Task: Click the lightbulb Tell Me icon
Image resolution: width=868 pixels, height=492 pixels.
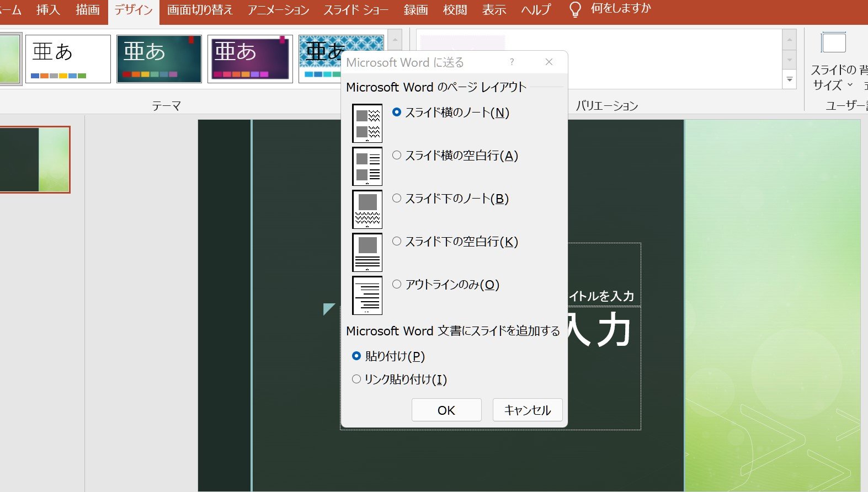Action: coord(575,9)
